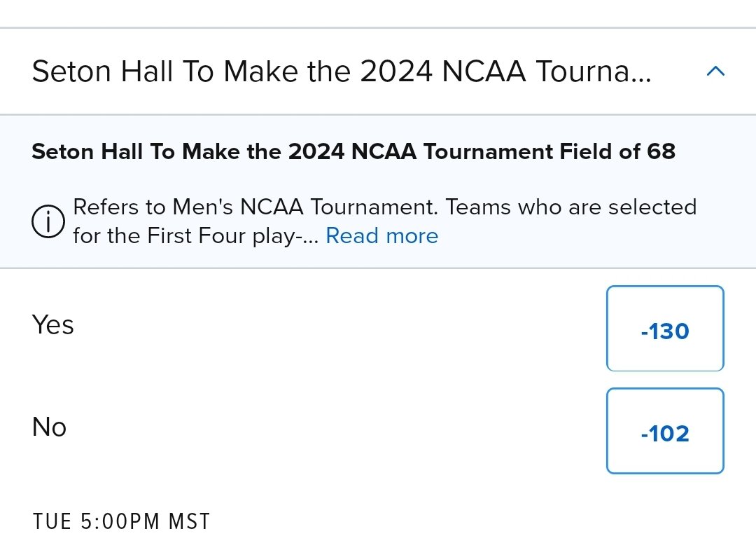This screenshot has width=756, height=550.
Task: Click the truncated First Four play-... text
Action: (196, 236)
